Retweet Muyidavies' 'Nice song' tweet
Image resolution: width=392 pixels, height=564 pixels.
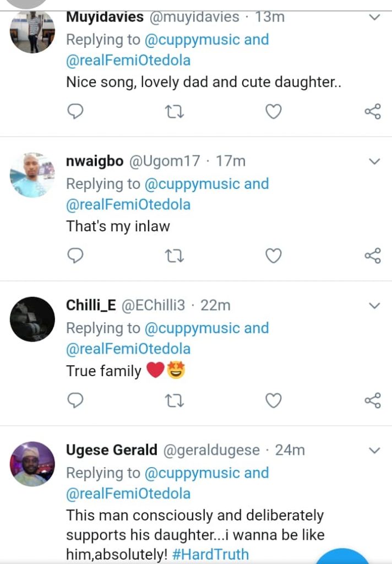click(x=175, y=112)
